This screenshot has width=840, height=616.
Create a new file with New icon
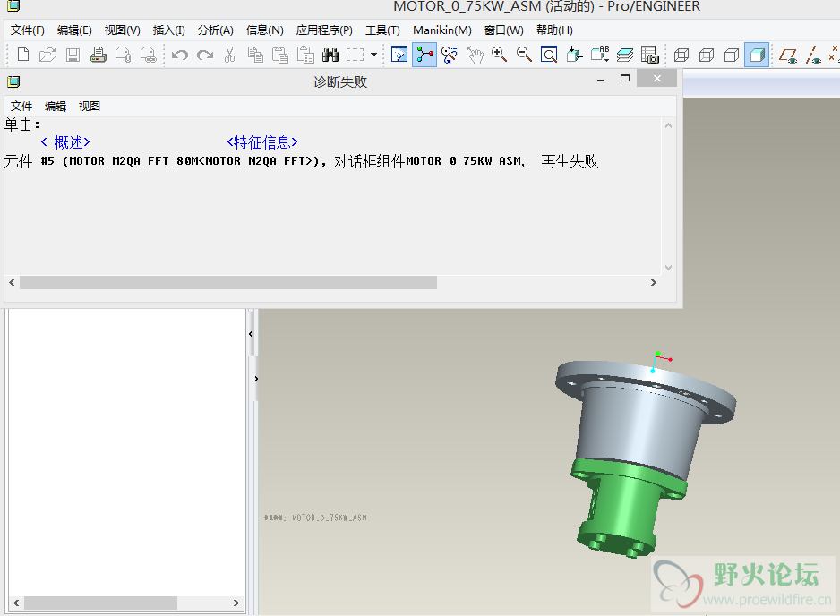pos(23,55)
